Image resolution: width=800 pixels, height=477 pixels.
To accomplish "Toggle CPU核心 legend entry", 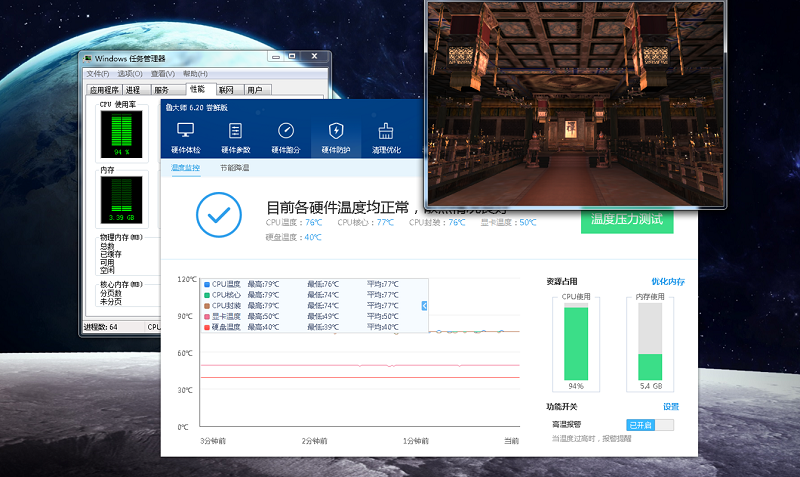I will (x=222, y=295).
